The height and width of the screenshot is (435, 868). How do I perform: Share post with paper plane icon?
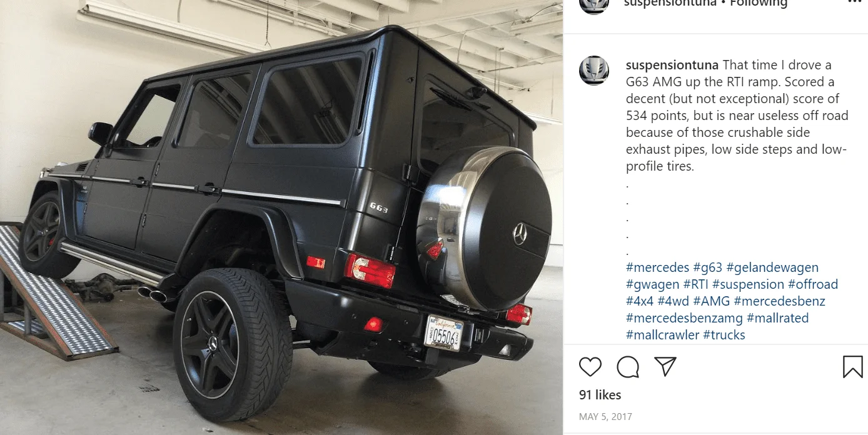coord(665,366)
